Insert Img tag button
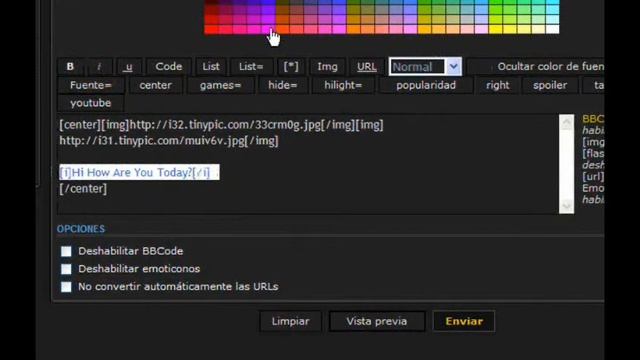 (327, 67)
